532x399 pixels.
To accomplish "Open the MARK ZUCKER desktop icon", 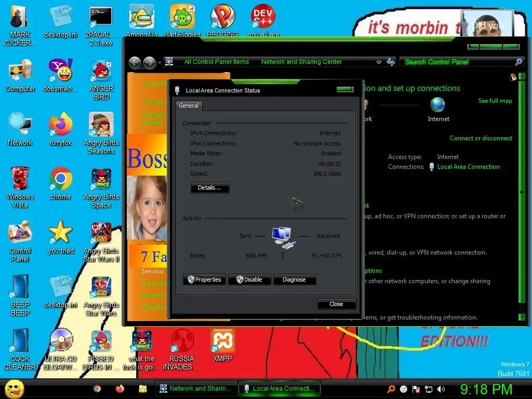I will (20, 25).
